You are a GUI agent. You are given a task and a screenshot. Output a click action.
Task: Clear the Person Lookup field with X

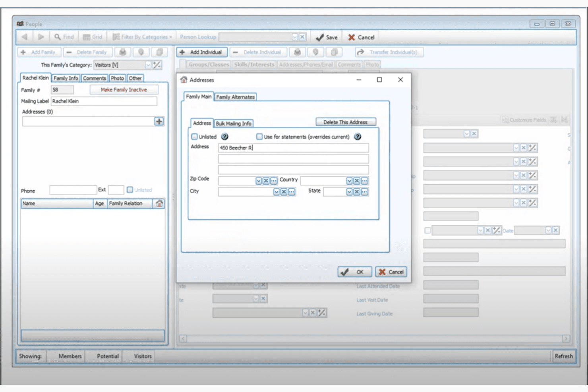tap(302, 37)
